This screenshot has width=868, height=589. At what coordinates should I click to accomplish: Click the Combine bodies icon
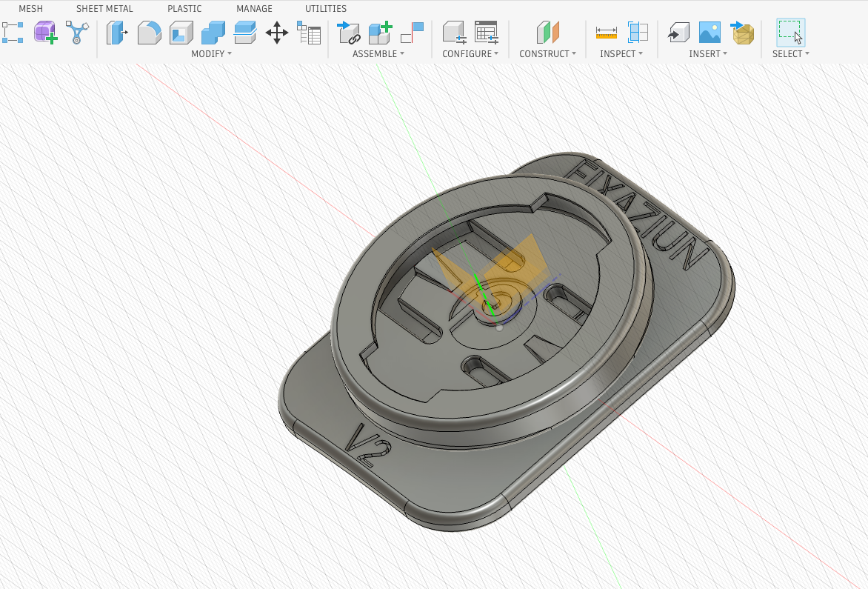pyautogui.click(x=213, y=33)
